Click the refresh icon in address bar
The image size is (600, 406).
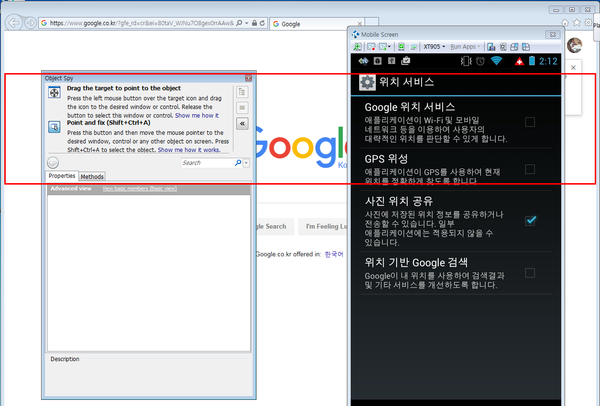pos(262,23)
